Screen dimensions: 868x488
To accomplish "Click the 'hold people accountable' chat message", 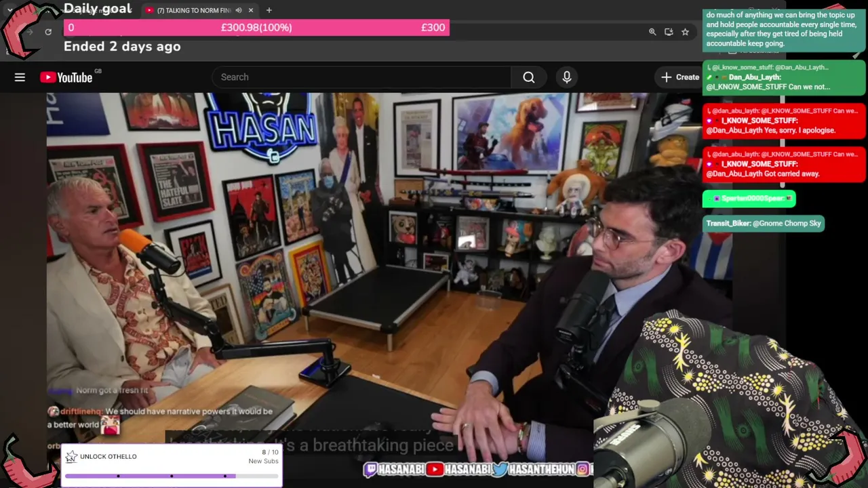I will tap(784, 30).
